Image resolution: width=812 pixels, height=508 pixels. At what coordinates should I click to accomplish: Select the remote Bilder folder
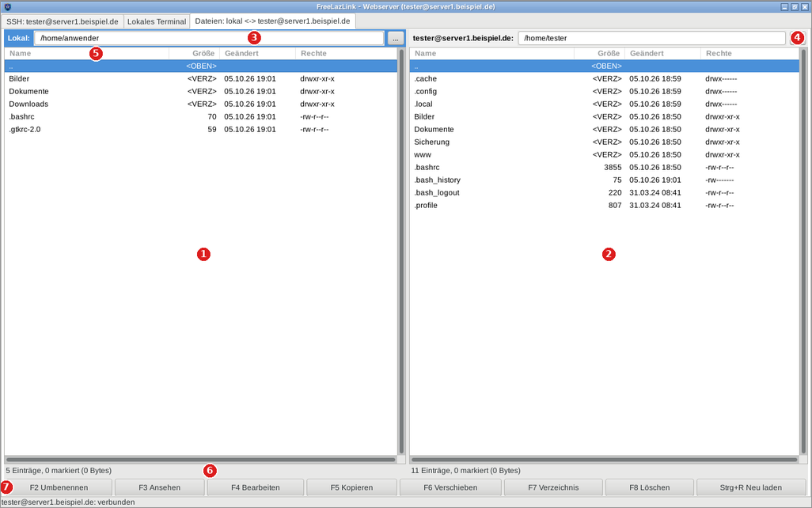point(605,116)
